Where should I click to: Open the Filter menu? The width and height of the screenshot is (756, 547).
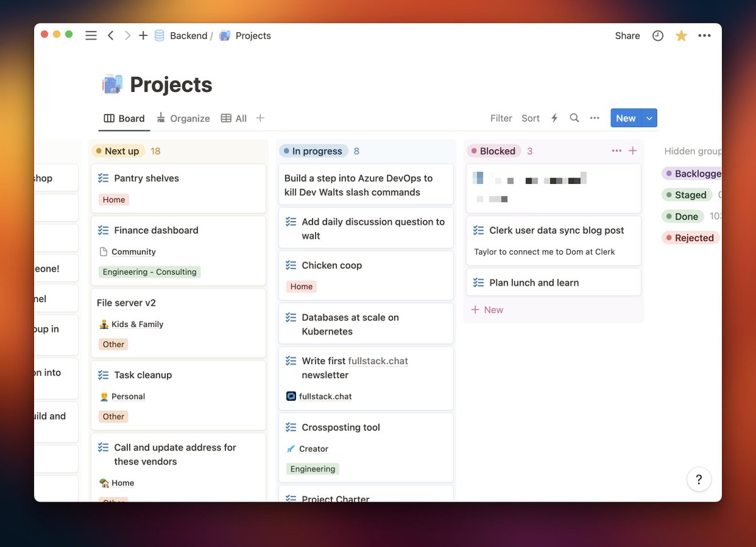(x=501, y=118)
